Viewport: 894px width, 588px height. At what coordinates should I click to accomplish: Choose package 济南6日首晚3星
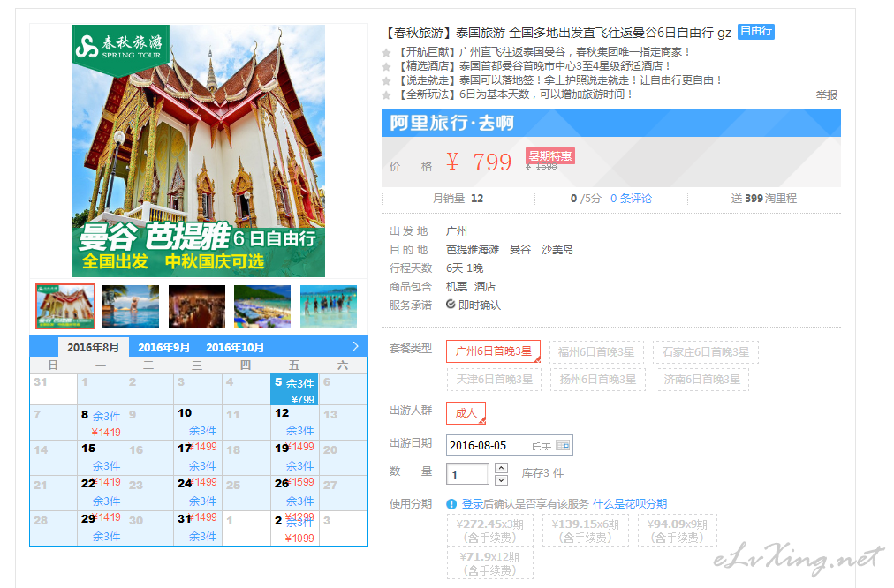[702, 380]
